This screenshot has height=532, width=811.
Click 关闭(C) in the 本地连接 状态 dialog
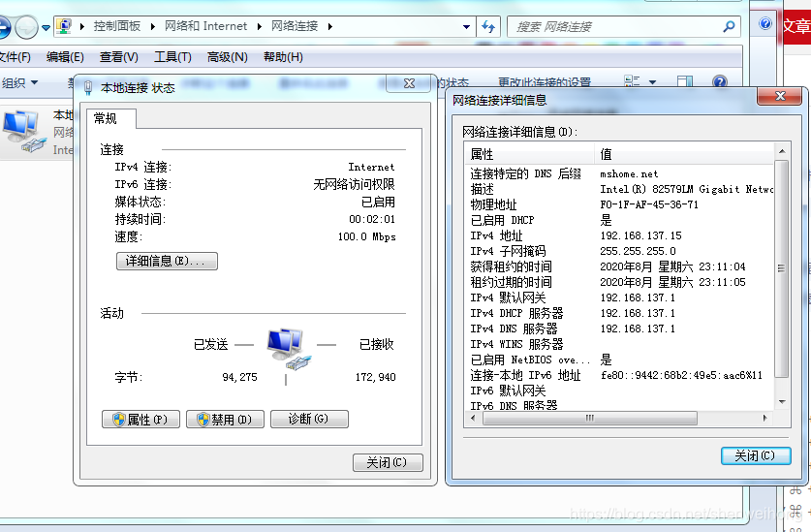(x=388, y=462)
